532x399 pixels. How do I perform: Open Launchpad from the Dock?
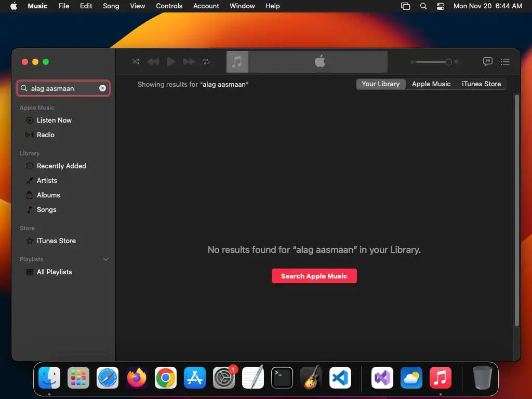78,378
